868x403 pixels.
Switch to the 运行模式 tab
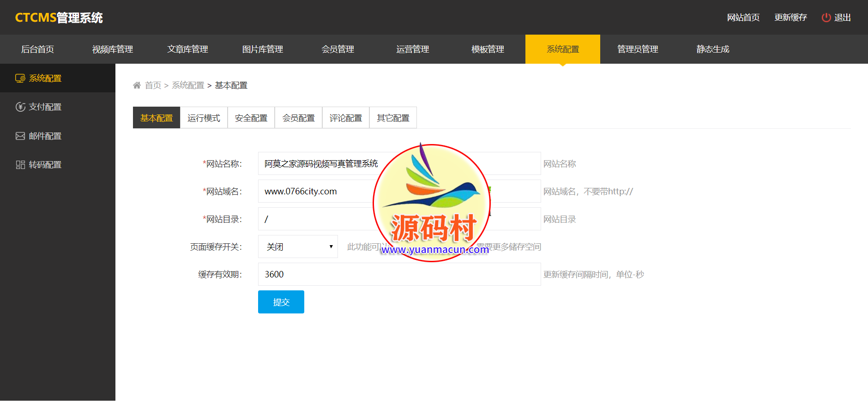204,118
